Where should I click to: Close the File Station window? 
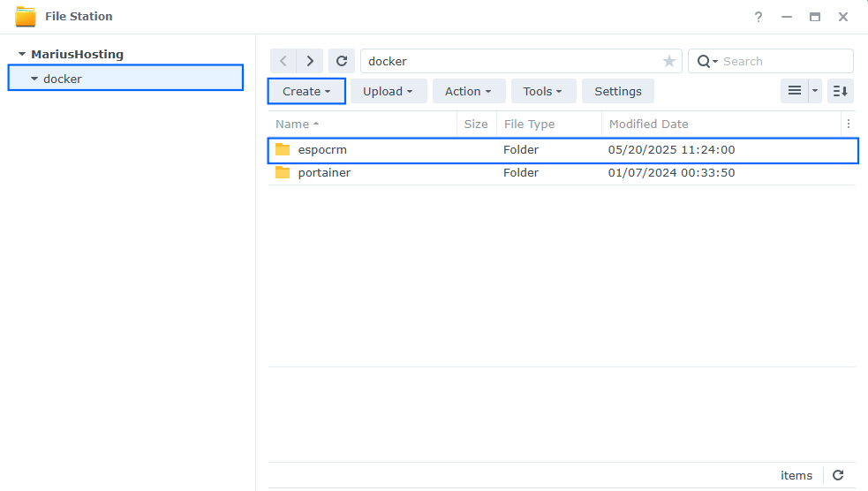click(843, 17)
